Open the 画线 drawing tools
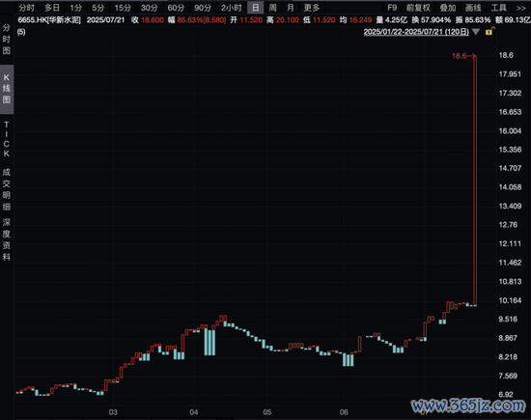531x420 pixels. point(473,8)
